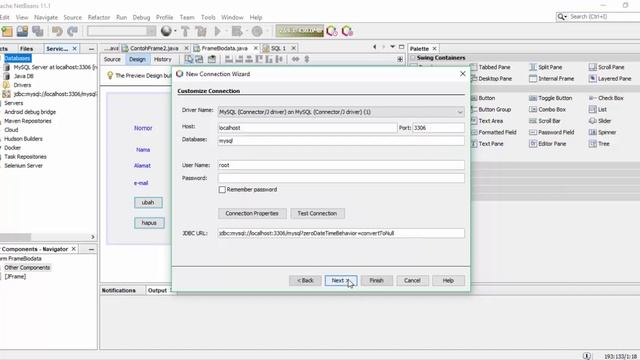
Task: Click the Build Project hammer icon
Action: 185,31
